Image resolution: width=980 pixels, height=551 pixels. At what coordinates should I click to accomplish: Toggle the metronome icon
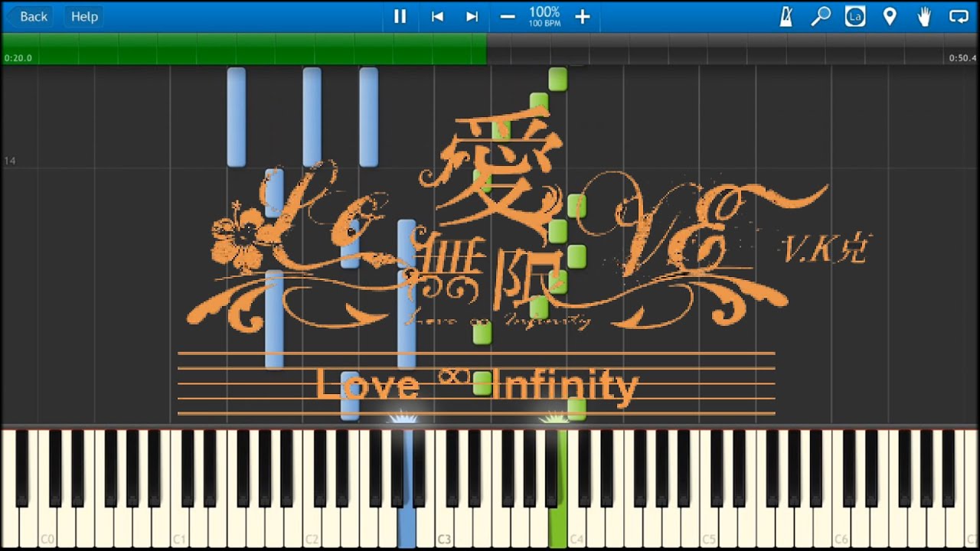click(x=786, y=16)
